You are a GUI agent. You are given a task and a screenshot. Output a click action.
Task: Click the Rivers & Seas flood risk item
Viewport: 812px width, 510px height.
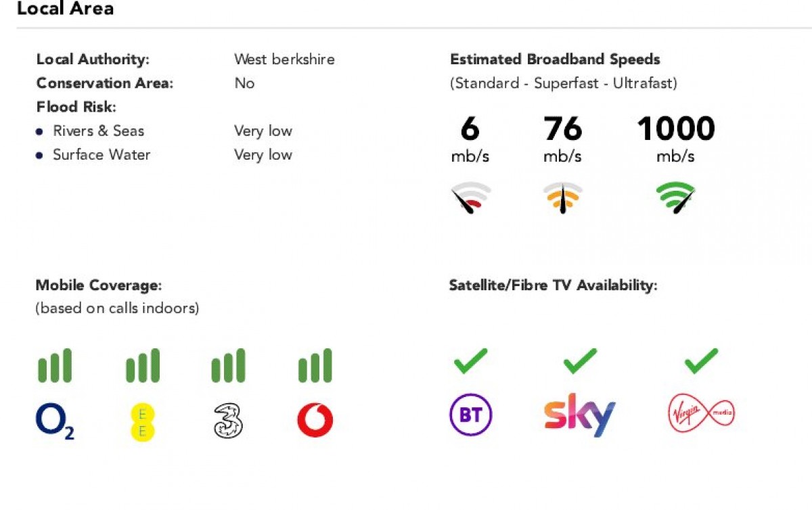pos(98,131)
